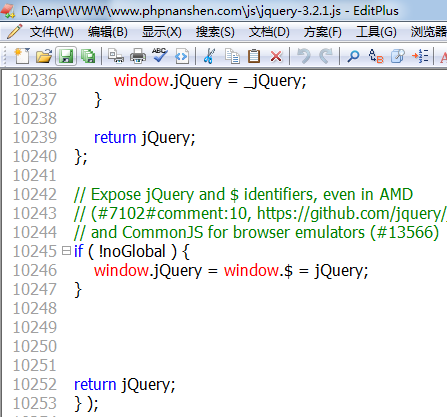The image size is (447, 417).
Task: Open the 编辑(B) menu
Action: click(x=107, y=32)
